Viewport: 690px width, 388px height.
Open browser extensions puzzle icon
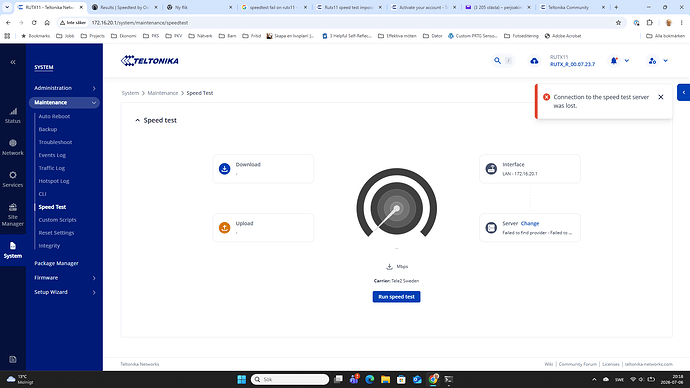point(650,22)
